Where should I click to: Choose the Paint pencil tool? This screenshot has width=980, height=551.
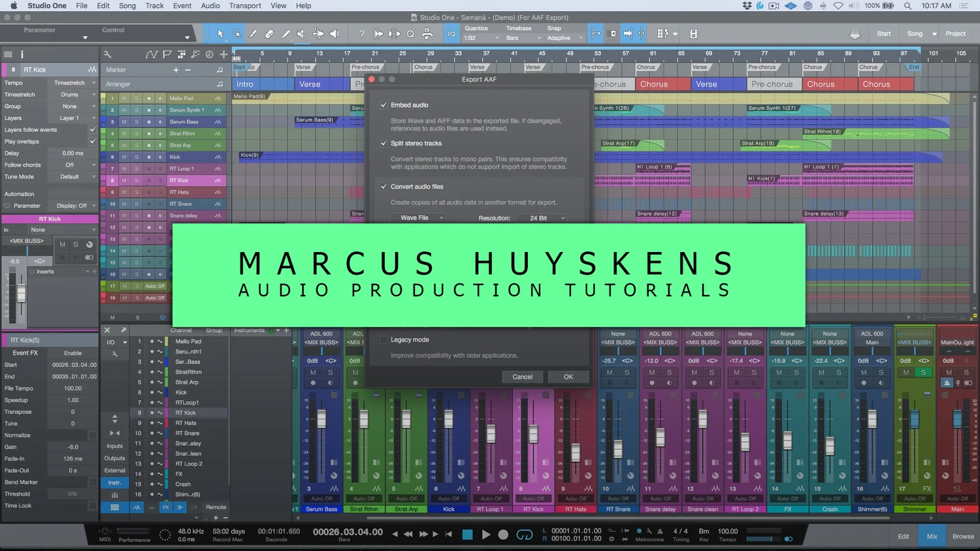click(x=286, y=34)
